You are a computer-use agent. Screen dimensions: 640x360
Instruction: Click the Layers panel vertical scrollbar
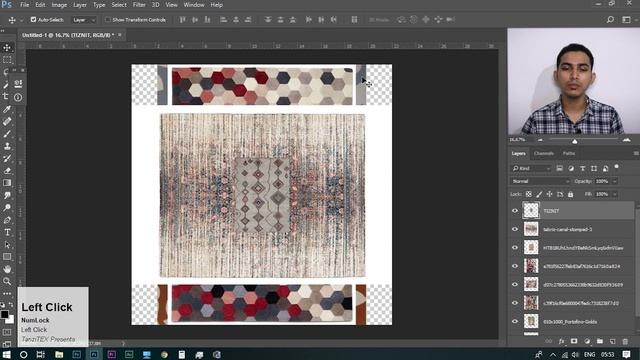pyautogui.click(x=637, y=261)
